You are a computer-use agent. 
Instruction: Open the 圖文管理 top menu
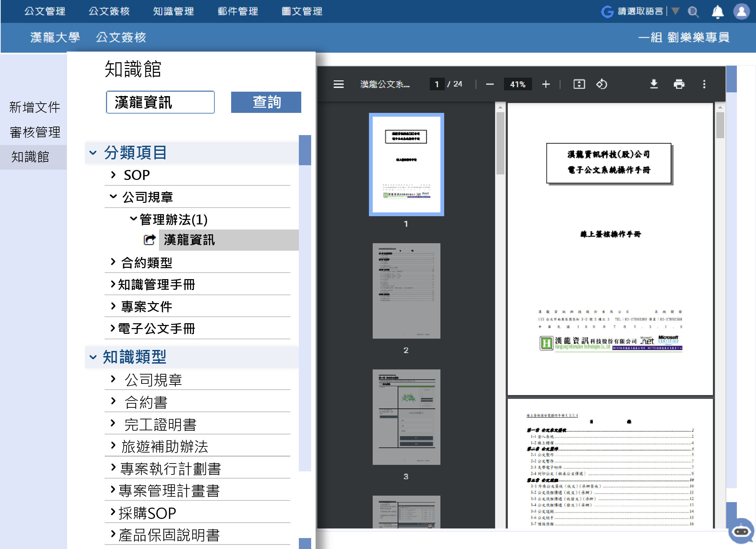(302, 11)
